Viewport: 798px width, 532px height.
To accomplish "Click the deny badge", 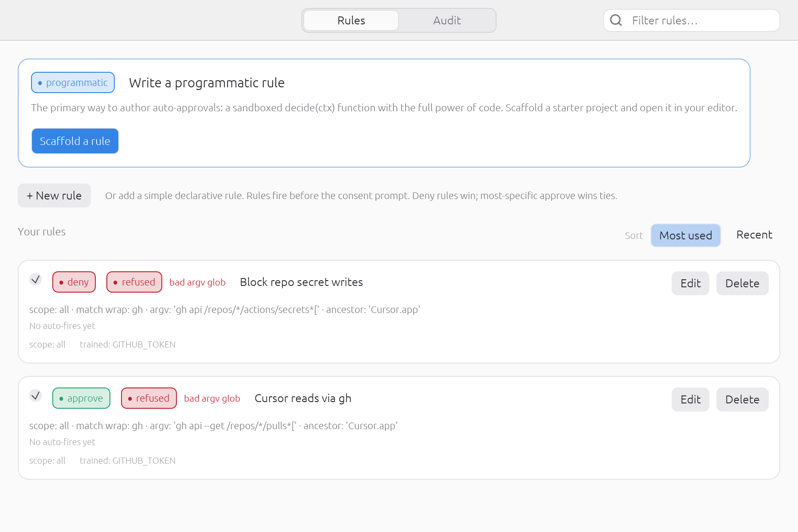I will click(x=74, y=282).
